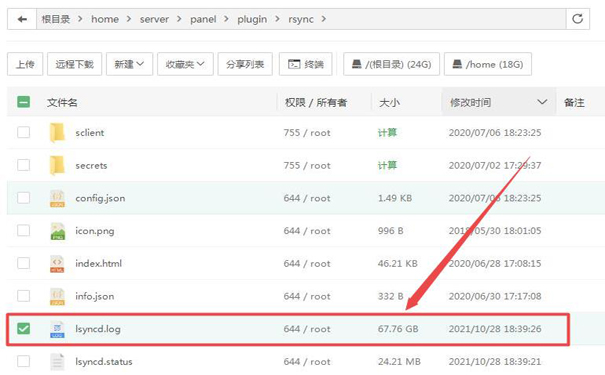Open the 收藏夹 (Favorites) dropdown
This screenshot has height=375, width=605.
185,64
